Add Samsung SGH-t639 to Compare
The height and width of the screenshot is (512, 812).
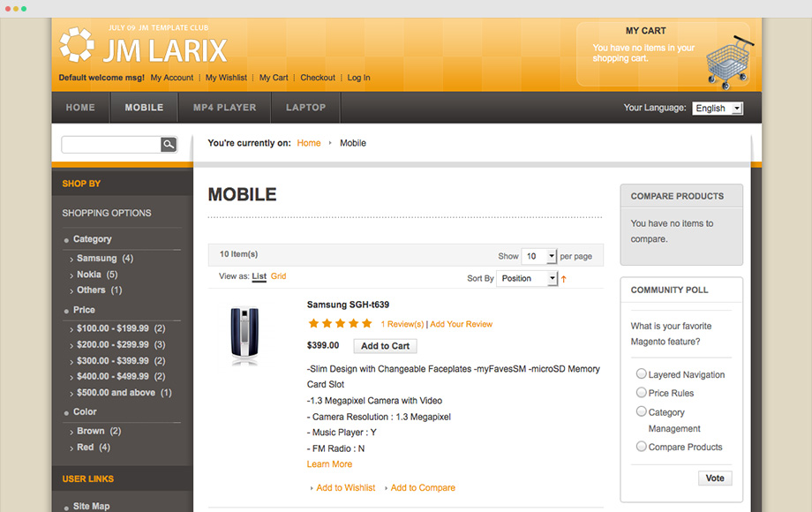tap(423, 487)
